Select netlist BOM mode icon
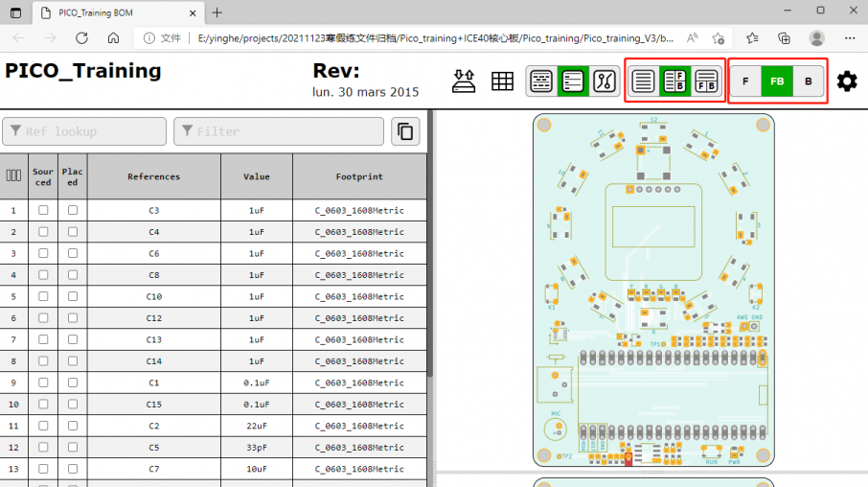This screenshot has height=487, width=868. click(604, 81)
